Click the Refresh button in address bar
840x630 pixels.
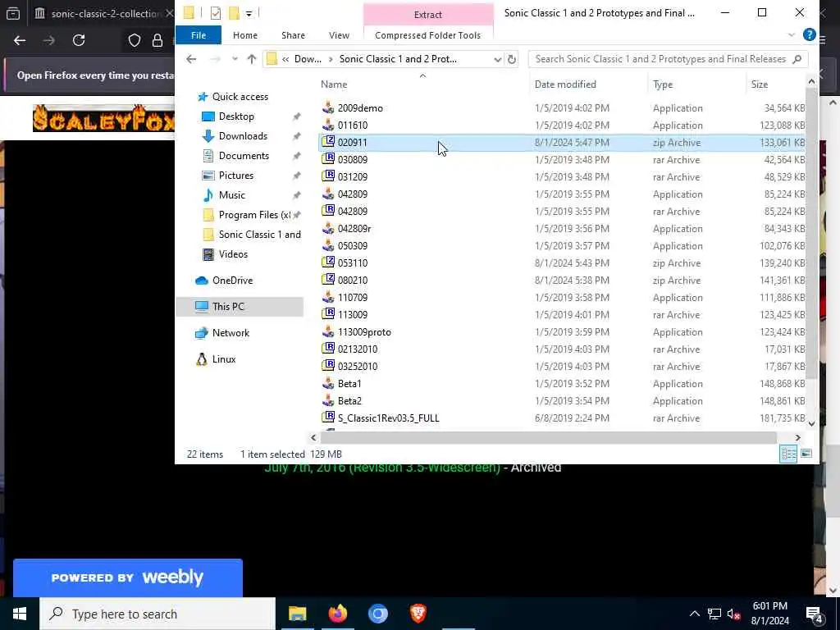tap(512, 59)
